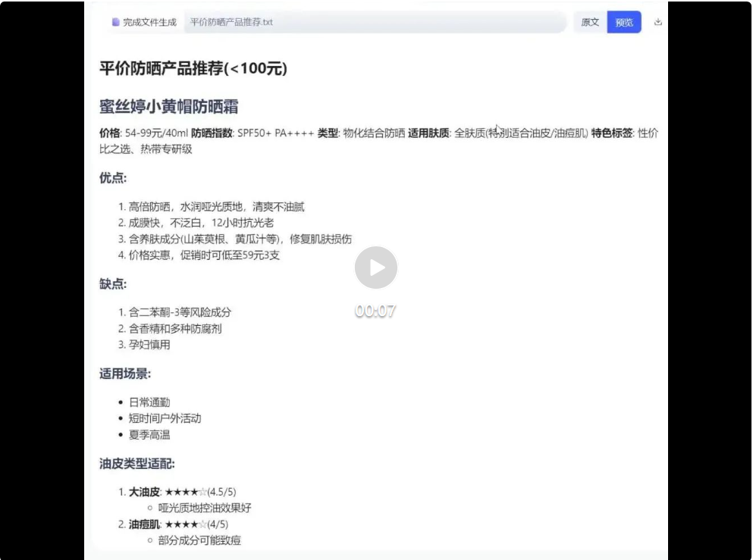This screenshot has width=753, height=560.
Task: Switch to the 预览 tab
Action: (624, 22)
